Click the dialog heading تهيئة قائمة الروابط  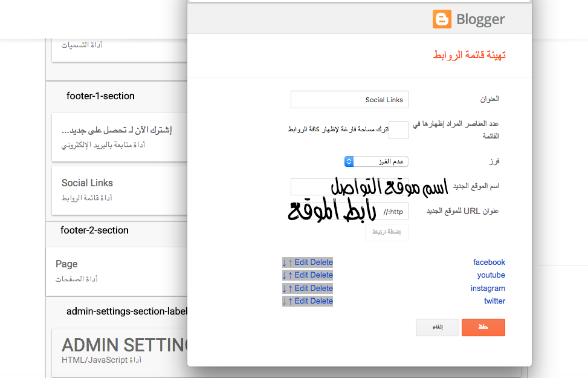[x=470, y=55]
